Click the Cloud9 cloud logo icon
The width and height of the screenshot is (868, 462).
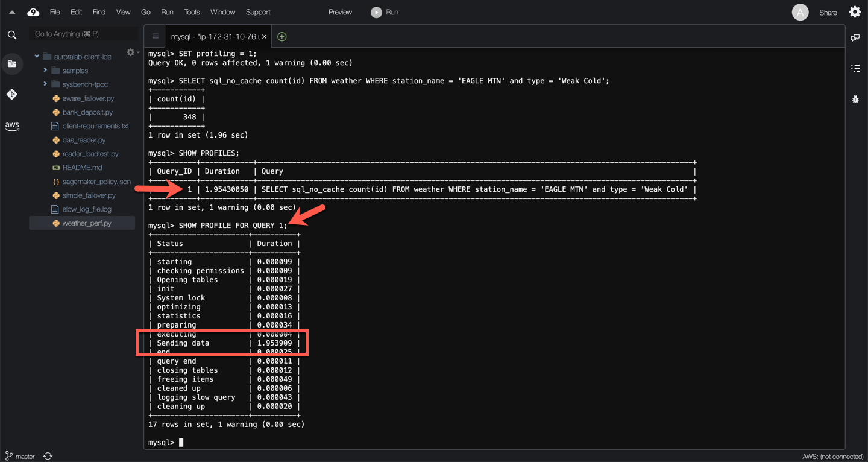(33, 12)
